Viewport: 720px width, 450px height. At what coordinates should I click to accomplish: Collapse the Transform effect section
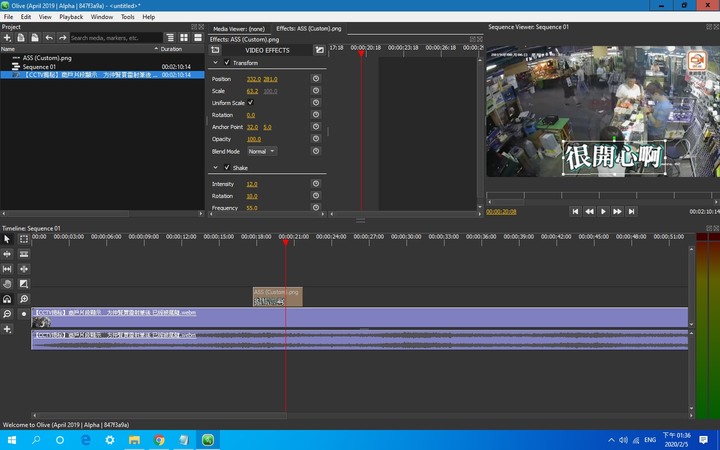(x=215, y=62)
